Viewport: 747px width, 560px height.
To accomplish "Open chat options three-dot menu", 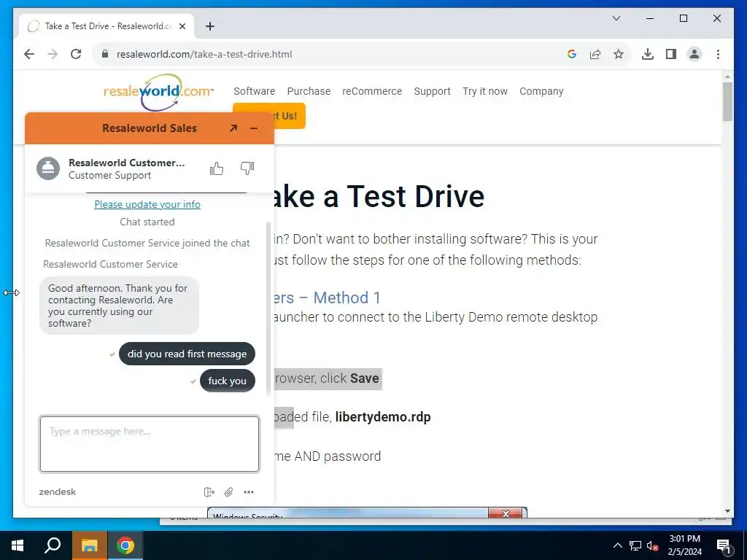I will (249, 492).
